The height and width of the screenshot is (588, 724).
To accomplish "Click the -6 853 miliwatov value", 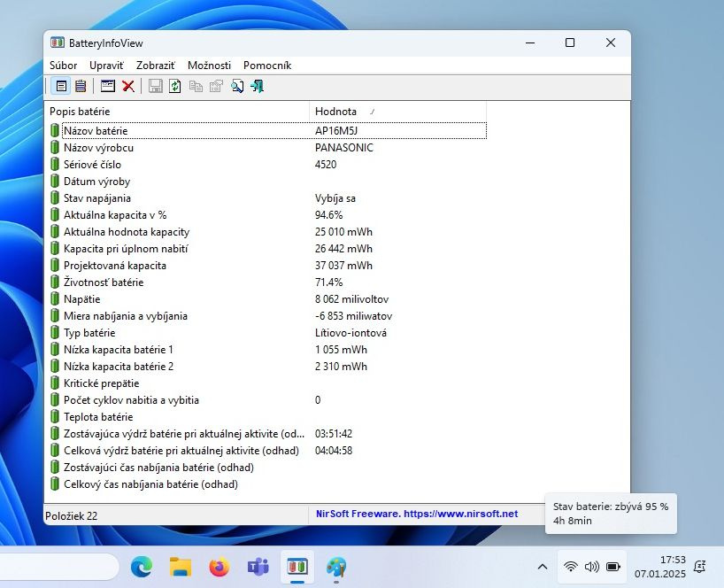I will point(354,316).
